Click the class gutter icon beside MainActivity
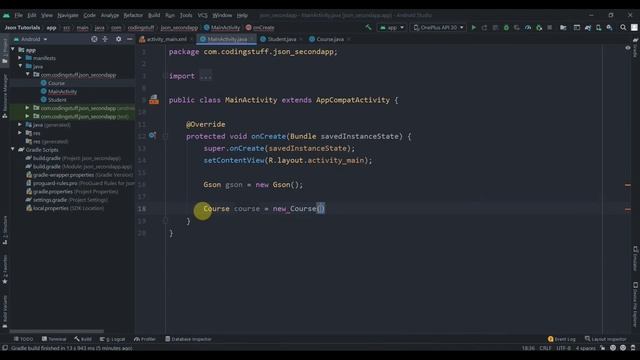The width and height of the screenshot is (640, 360). (x=154, y=99)
